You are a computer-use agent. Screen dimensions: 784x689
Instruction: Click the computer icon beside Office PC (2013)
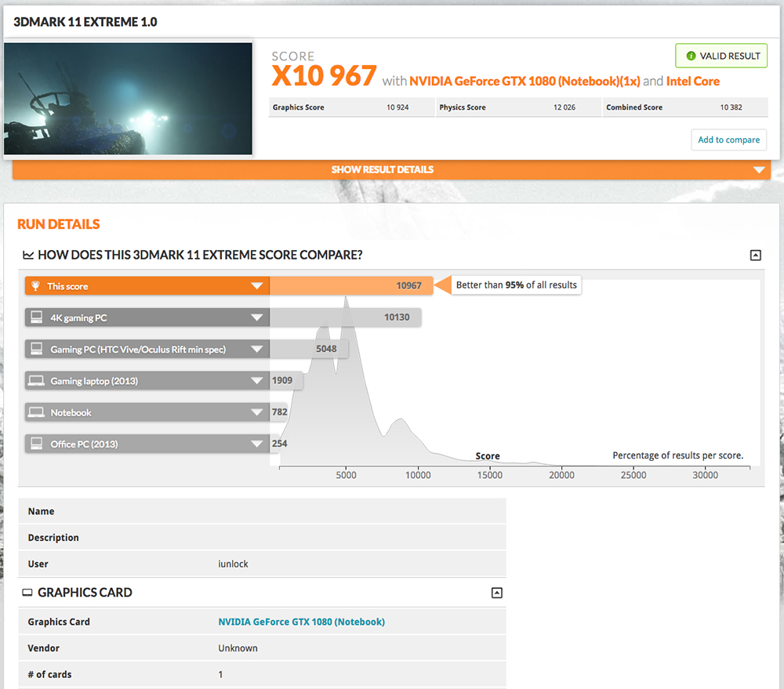(37, 444)
